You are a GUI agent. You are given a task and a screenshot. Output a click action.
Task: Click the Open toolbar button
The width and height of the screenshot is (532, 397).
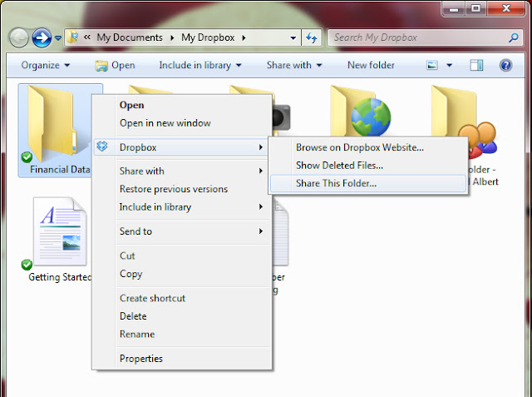pyautogui.click(x=116, y=65)
